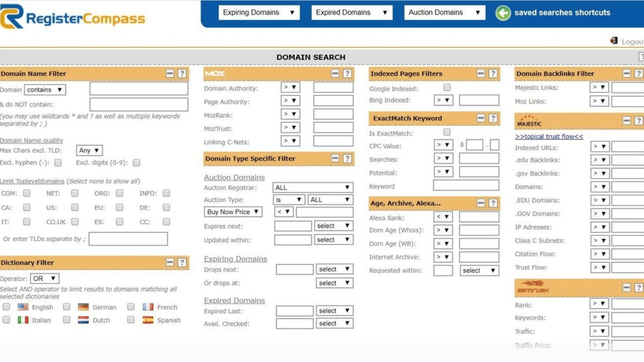
Task: Click the 'Or enter TLDs' input field
Action: tap(128, 239)
